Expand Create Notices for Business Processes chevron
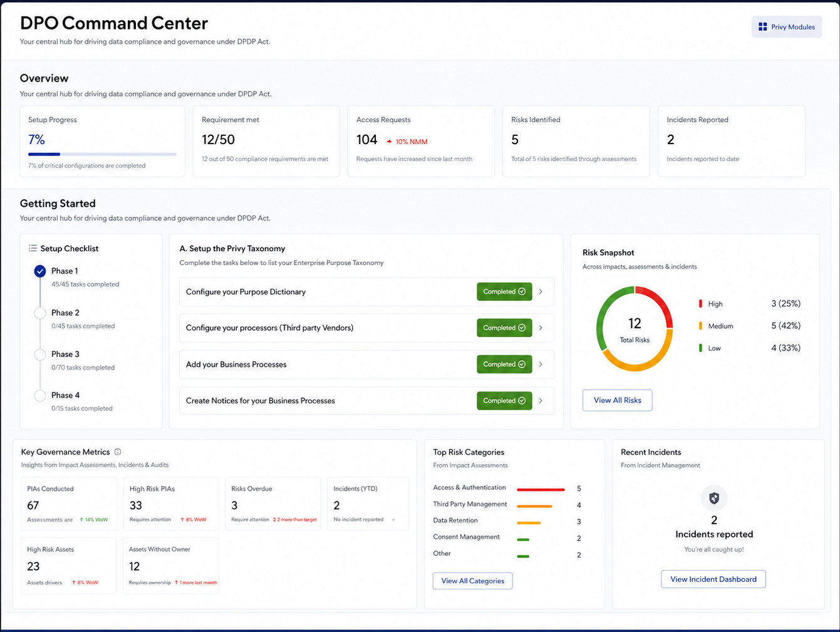This screenshot has width=840, height=632. click(541, 400)
